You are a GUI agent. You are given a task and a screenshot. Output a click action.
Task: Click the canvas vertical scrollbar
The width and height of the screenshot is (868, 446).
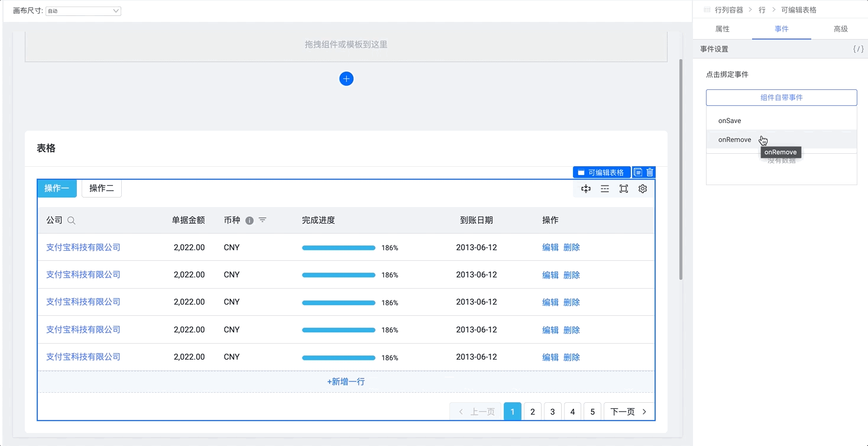coord(681,170)
